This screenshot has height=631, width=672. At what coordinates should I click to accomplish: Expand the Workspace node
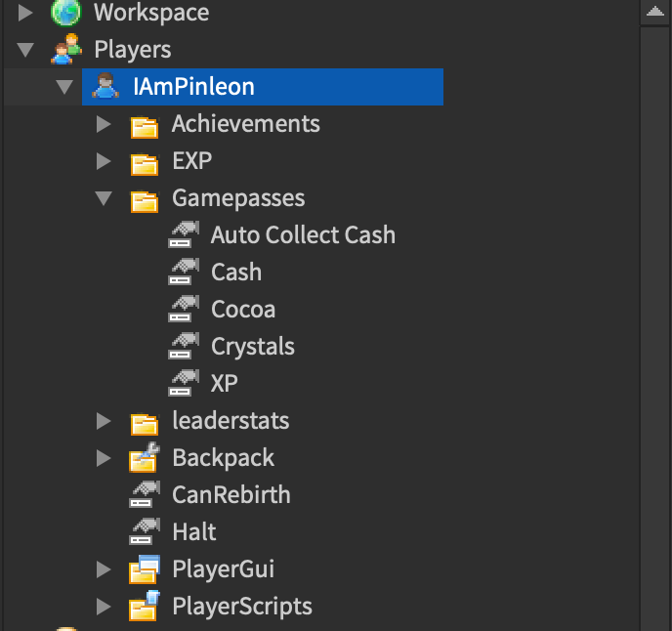point(25,13)
